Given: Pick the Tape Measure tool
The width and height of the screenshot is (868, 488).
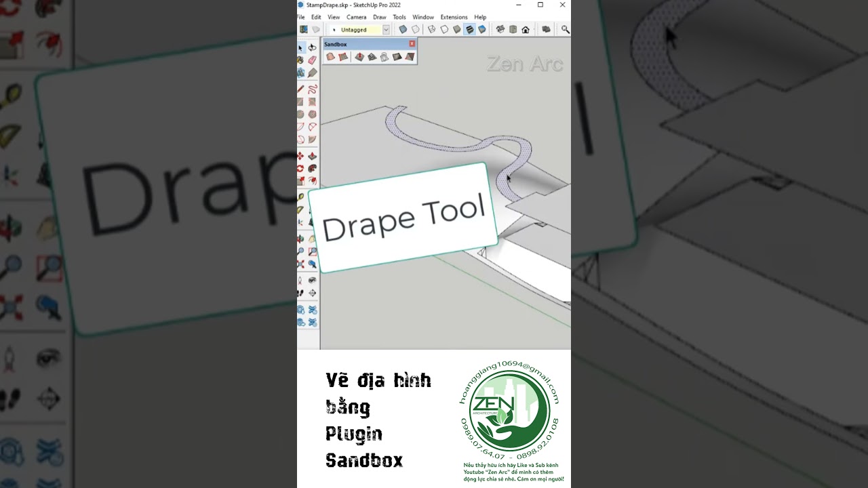Looking at the screenshot, I should (300, 197).
